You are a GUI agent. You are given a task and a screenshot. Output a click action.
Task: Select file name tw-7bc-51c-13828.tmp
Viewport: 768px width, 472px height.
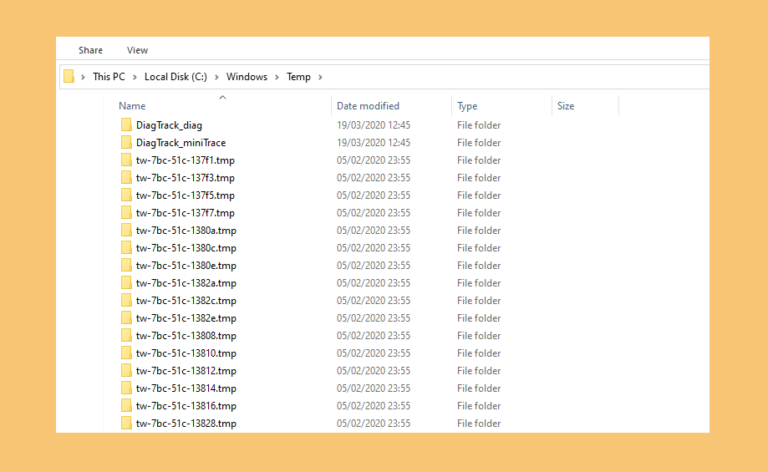pyautogui.click(x=186, y=424)
